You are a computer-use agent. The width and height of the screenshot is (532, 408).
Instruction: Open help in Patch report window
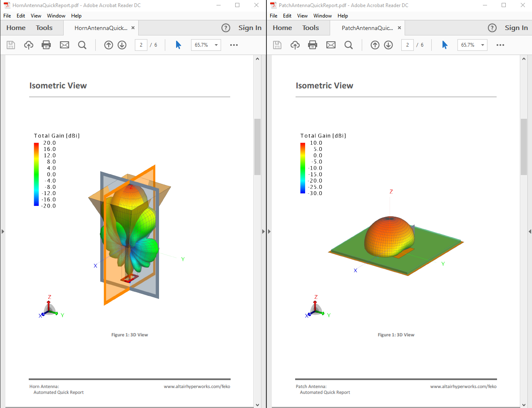click(x=492, y=28)
